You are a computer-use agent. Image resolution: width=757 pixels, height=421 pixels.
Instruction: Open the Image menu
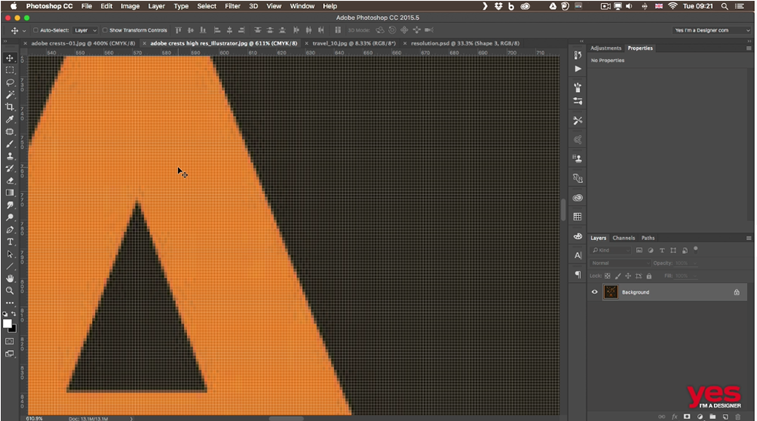click(x=130, y=6)
